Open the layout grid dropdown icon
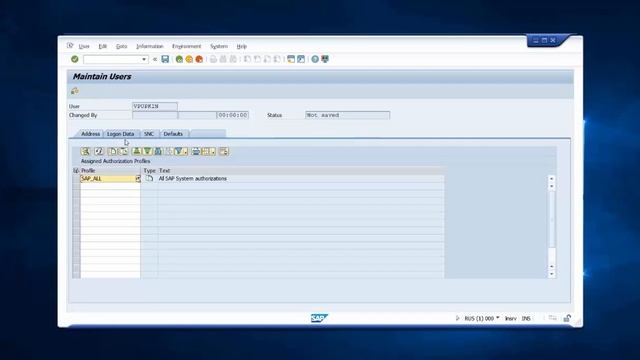 click(x=209, y=151)
